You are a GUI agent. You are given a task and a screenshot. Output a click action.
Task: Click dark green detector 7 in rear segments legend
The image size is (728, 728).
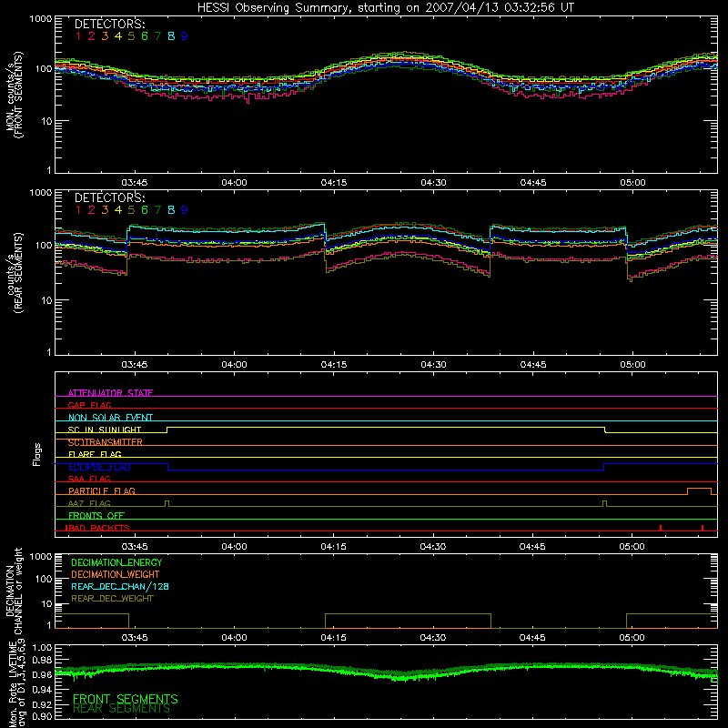tap(157, 210)
